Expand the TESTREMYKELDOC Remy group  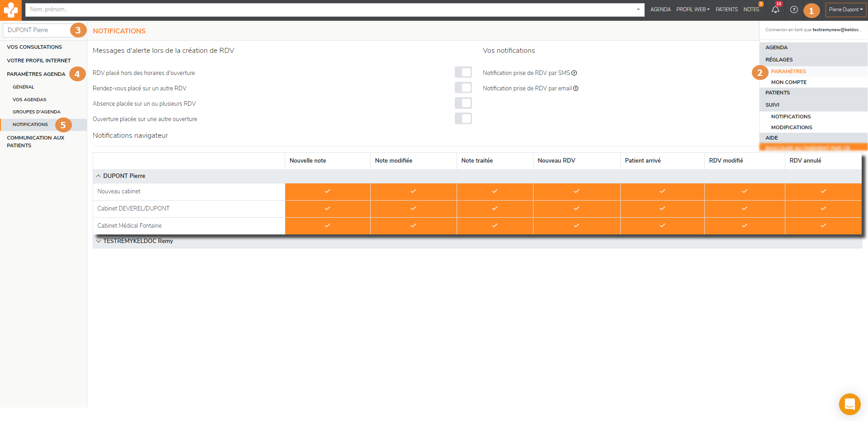99,241
